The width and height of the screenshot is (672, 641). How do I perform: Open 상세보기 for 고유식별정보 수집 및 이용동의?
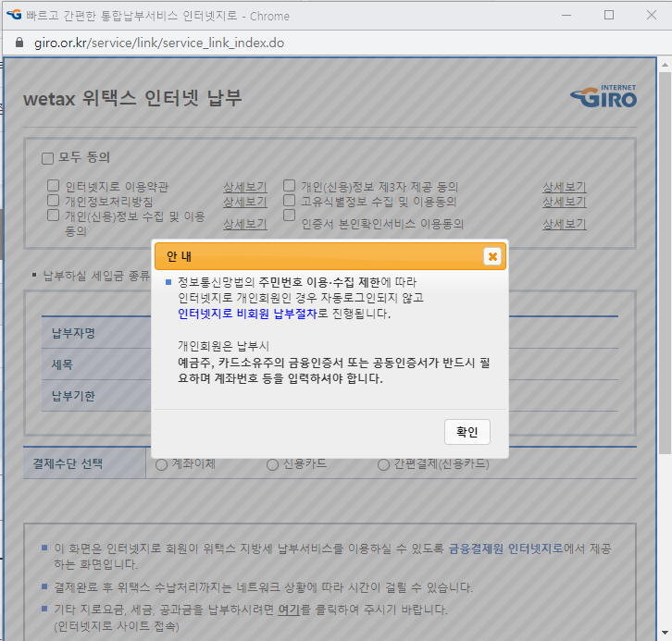[x=565, y=202]
